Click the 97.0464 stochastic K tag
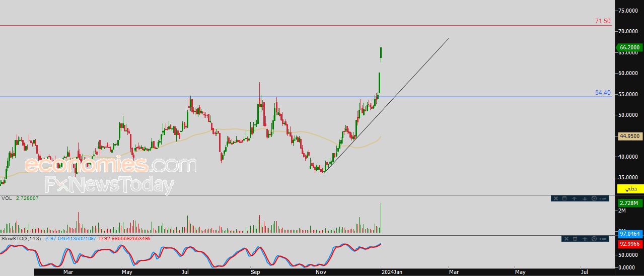The width and height of the screenshot is (644, 276). coord(629,234)
